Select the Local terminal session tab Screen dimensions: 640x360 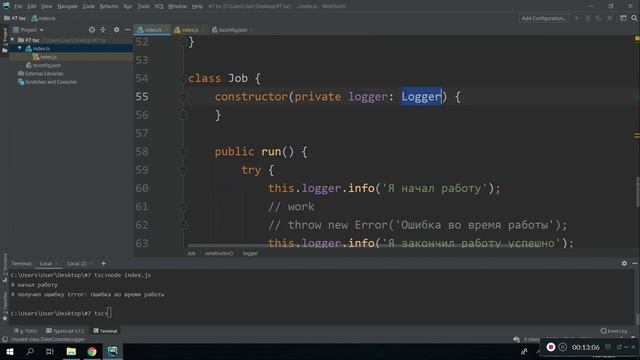[45, 263]
